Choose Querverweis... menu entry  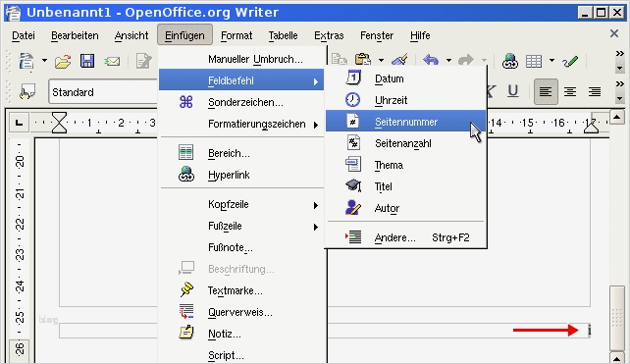pyautogui.click(x=241, y=312)
